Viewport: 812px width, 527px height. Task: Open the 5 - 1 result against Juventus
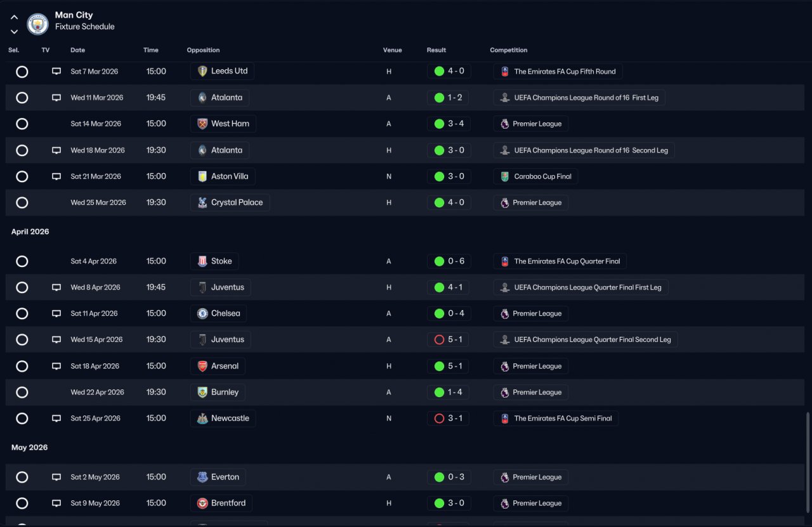[448, 340]
